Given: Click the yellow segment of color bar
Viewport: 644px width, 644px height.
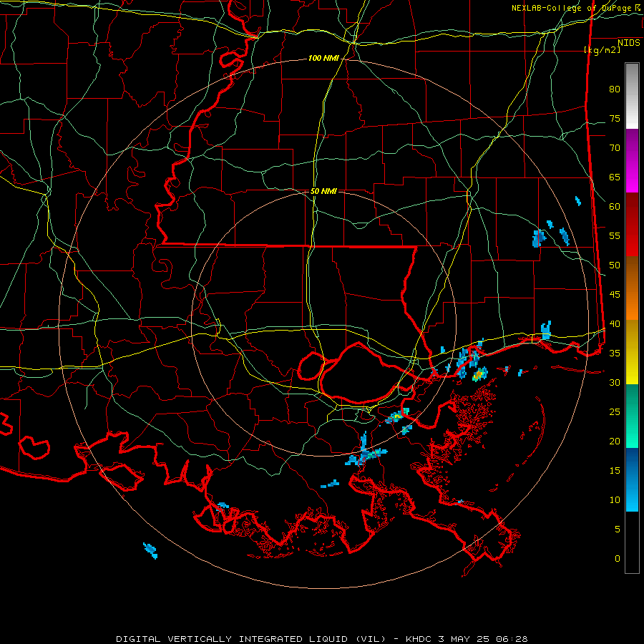Looking at the screenshot, I should [632, 352].
